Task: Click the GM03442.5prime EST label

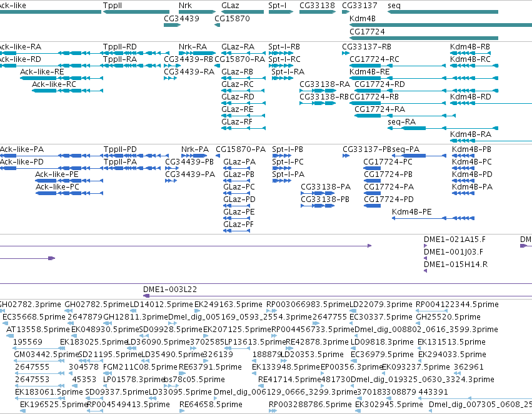Action: point(46,355)
